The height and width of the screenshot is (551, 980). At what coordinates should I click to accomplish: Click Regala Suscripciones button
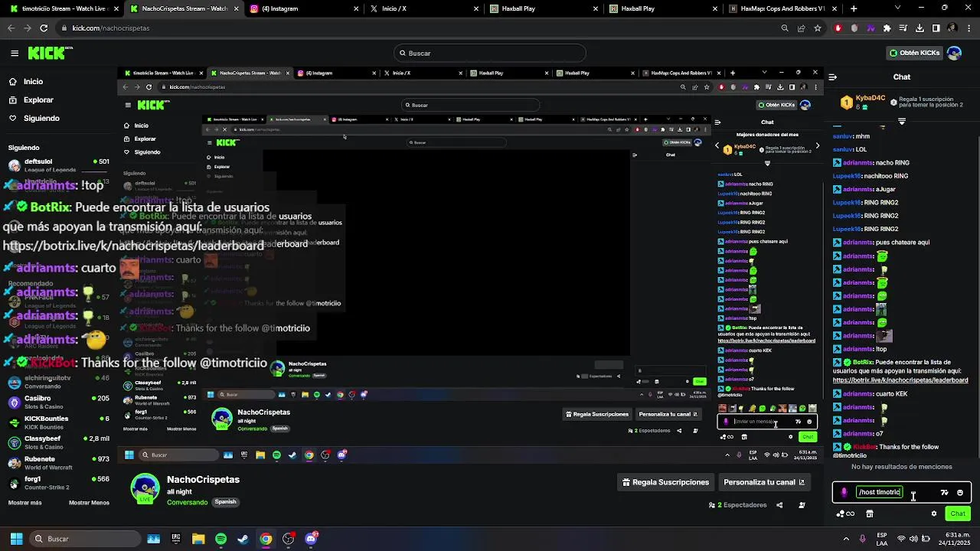point(665,482)
